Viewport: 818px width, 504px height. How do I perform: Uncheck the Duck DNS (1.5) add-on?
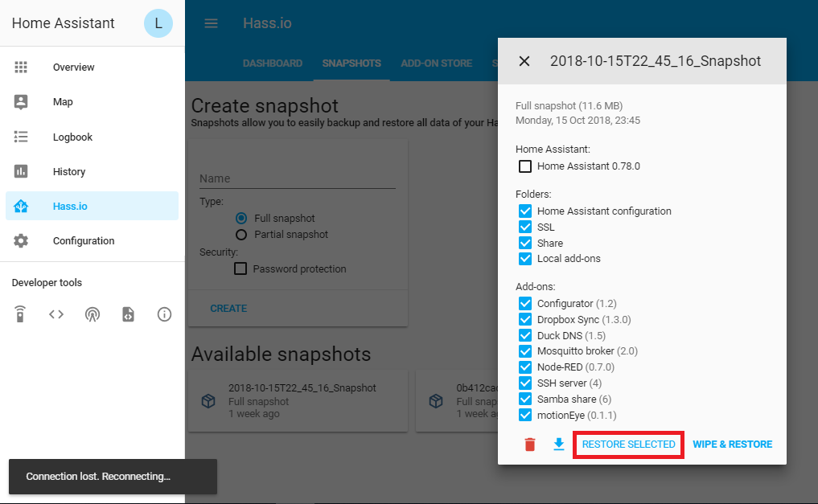pos(525,335)
